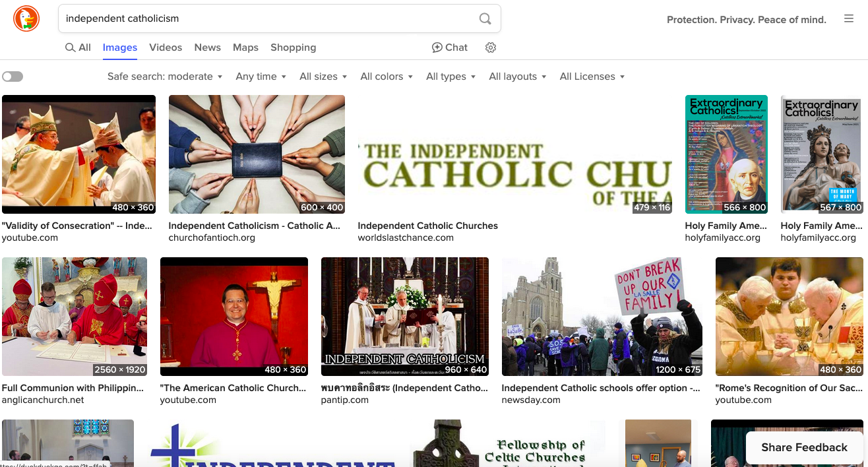This screenshot has height=467, width=868.
Task: Open the Chat link
Action: coord(450,47)
